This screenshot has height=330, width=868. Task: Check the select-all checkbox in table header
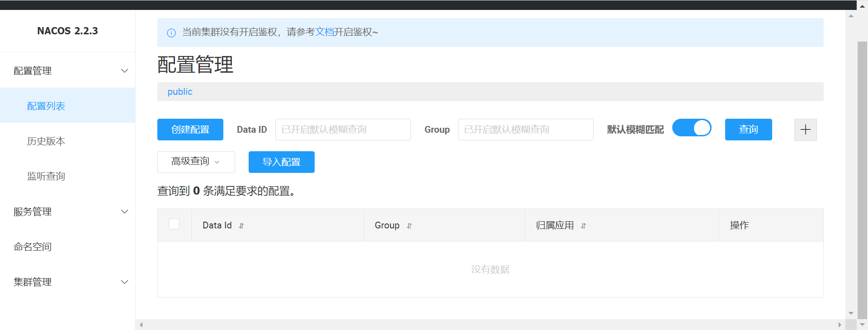[x=174, y=224]
